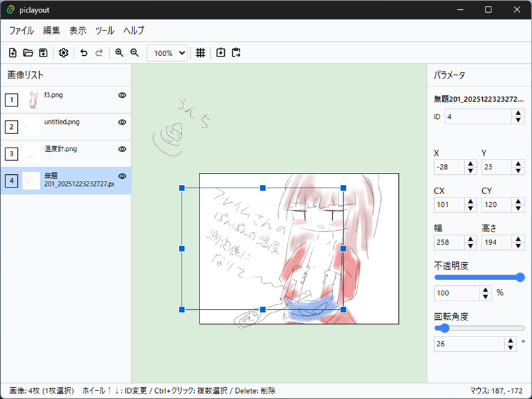The image size is (532, 399).
Task: Click the clipboard export icon in toolbar
Action: [x=236, y=53]
